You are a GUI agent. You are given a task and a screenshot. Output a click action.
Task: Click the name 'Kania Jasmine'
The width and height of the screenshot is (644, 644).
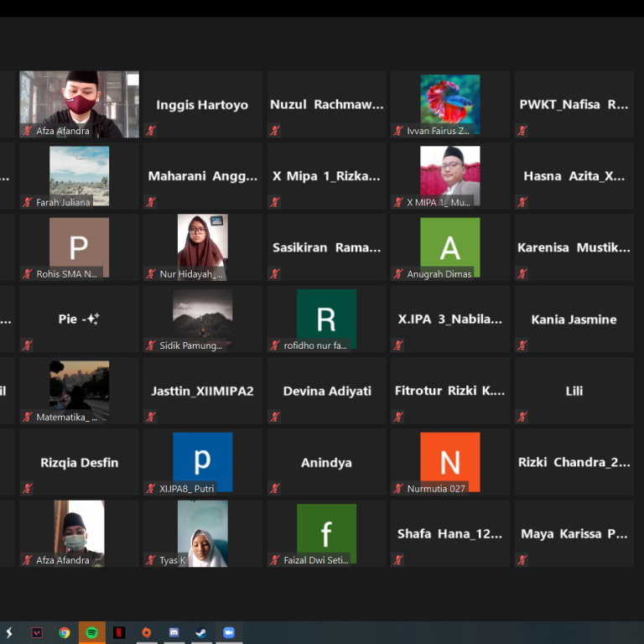pyautogui.click(x=574, y=319)
